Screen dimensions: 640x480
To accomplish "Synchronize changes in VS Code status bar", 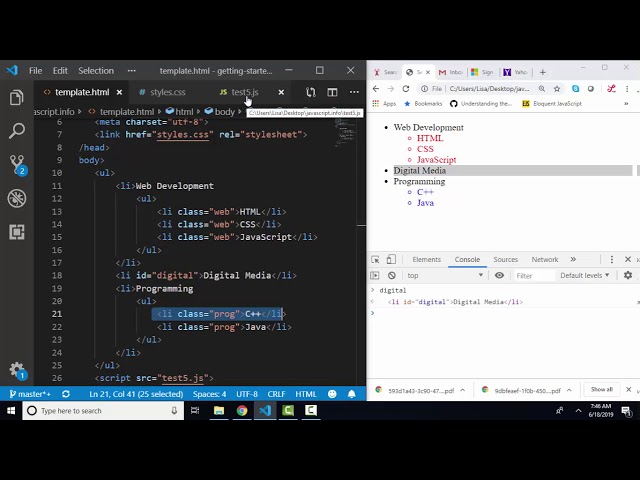I will (x=66, y=394).
